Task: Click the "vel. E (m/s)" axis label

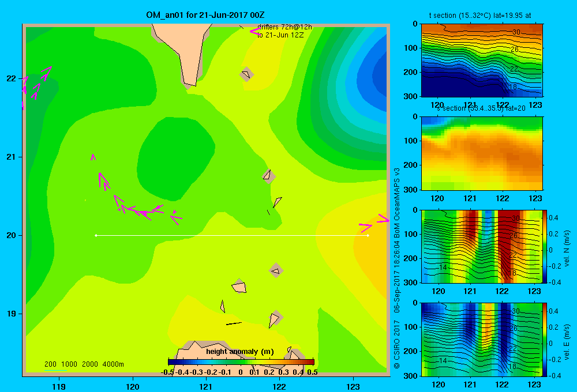Action: tap(567, 342)
